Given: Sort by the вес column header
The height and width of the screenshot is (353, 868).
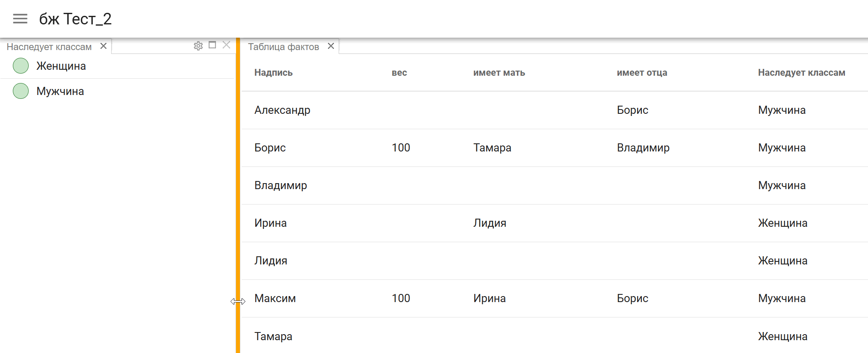Looking at the screenshot, I should [399, 73].
